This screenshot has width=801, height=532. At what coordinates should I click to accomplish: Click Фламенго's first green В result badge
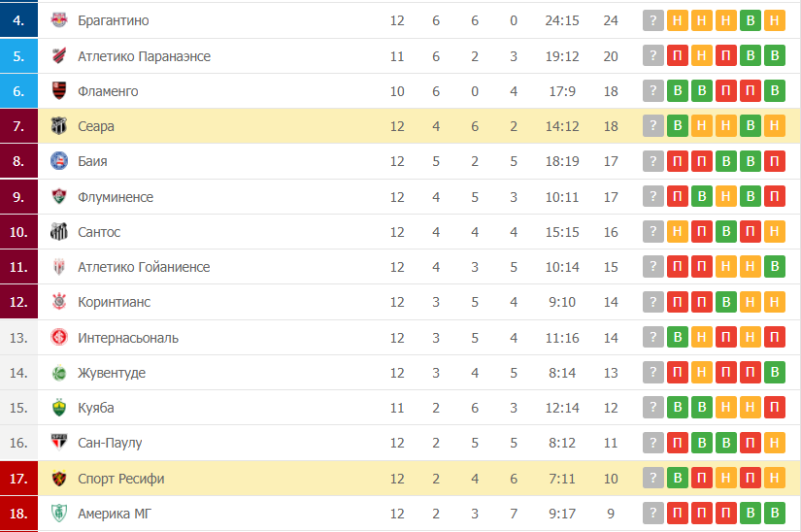[x=678, y=91]
